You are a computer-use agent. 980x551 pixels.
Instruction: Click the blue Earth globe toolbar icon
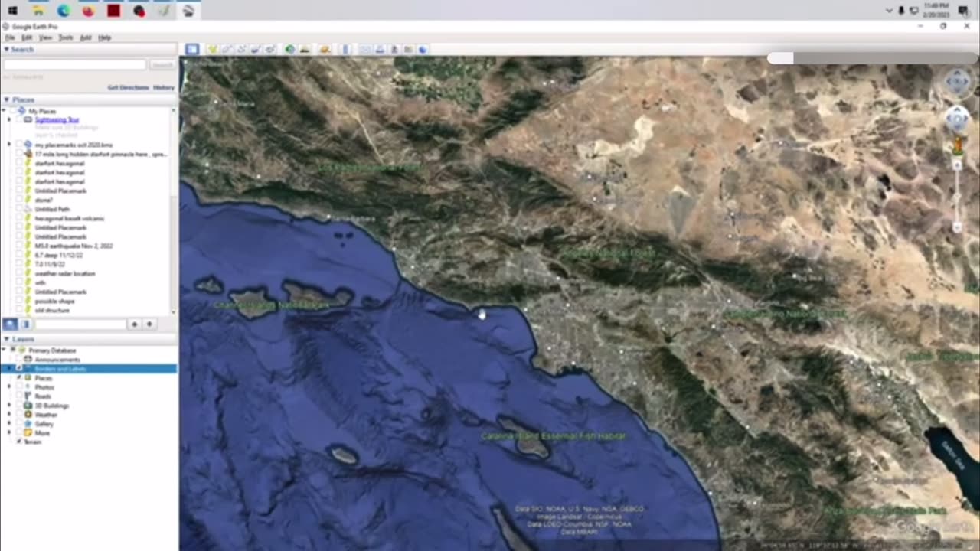[423, 49]
